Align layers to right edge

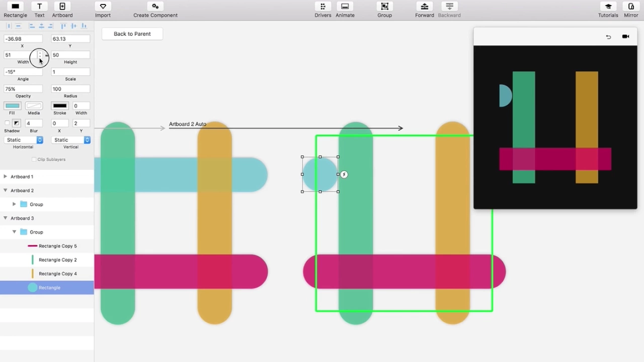[x=52, y=26]
